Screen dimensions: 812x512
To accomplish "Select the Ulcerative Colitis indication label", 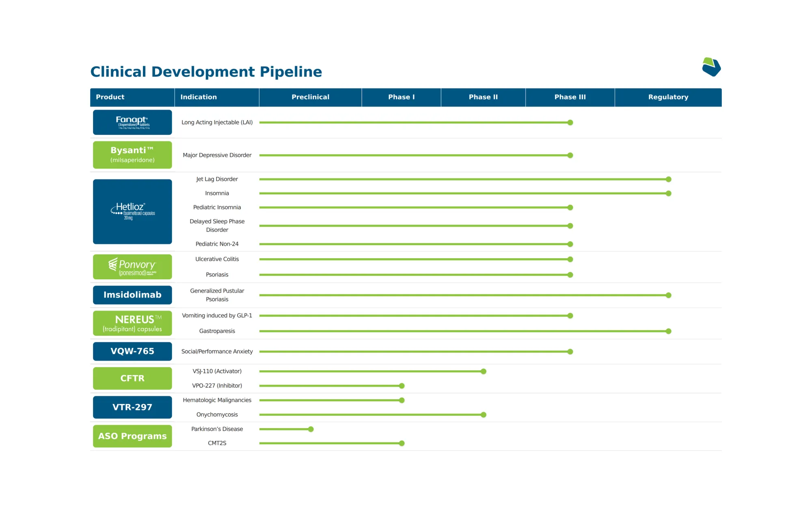I will click(x=217, y=259).
